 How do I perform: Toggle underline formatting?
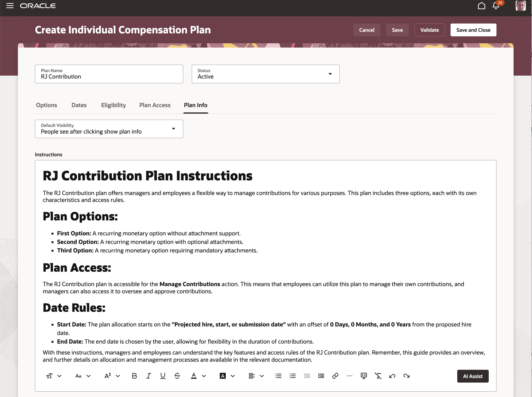163,376
